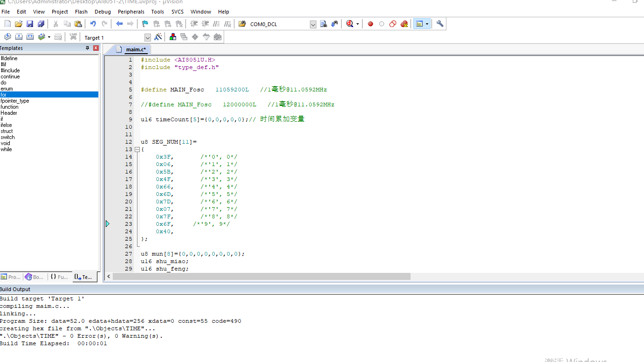The height and width of the screenshot is (362, 644).
Task: Open Options for Target magic wand icon
Action: [x=158, y=37]
